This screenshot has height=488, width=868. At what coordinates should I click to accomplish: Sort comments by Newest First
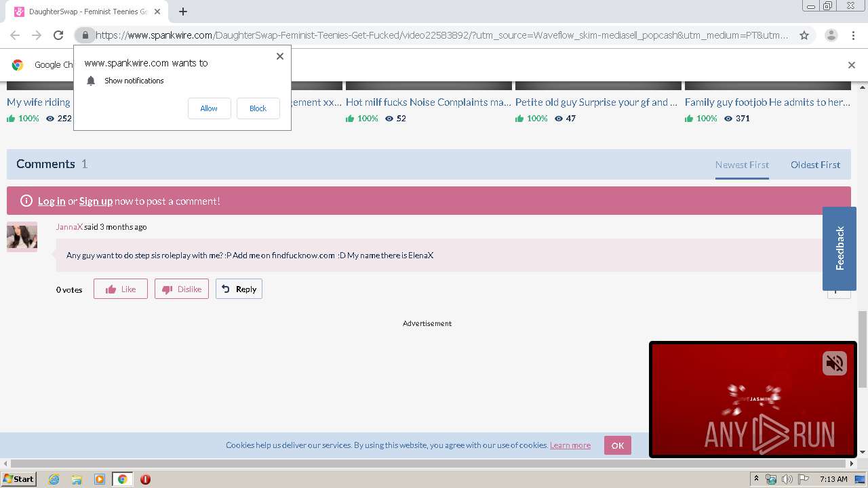[x=742, y=165]
